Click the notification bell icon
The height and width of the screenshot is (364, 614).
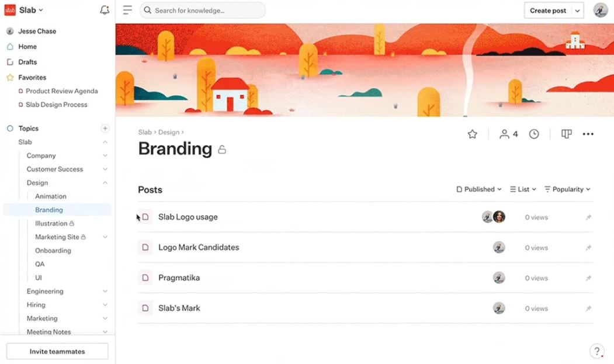point(105,10)
